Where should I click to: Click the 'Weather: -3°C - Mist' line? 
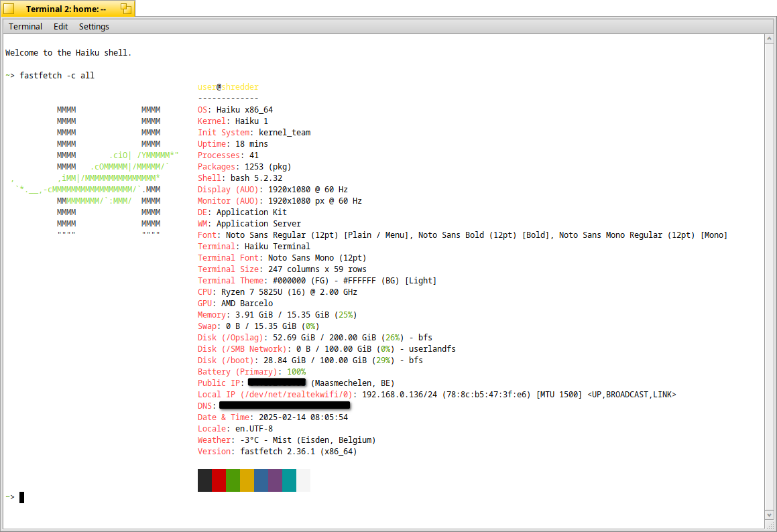(x=287, y=440)
